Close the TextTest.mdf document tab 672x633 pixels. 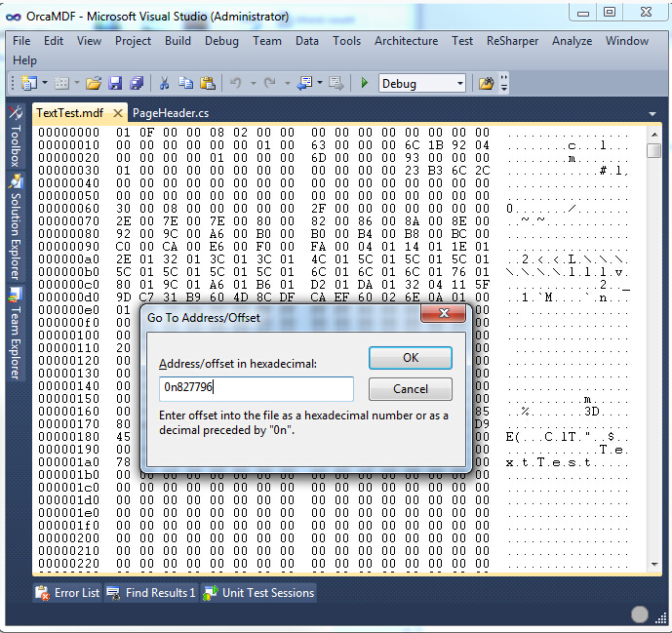[x=117, y=113]
